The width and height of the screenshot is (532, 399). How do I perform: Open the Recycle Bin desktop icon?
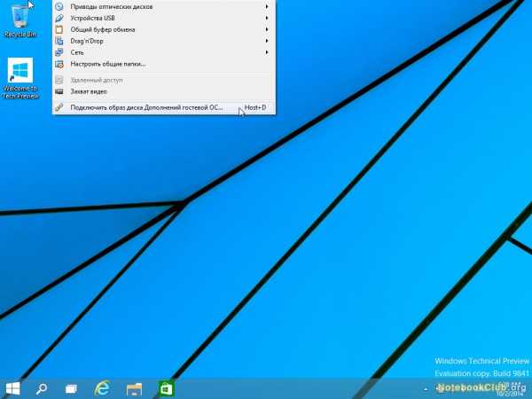(20, 20)
